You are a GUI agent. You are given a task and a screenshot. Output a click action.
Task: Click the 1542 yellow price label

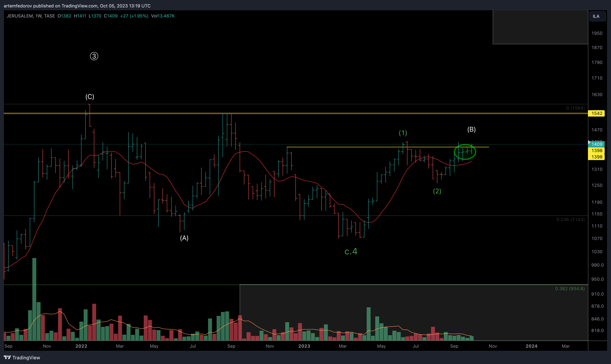596,113
